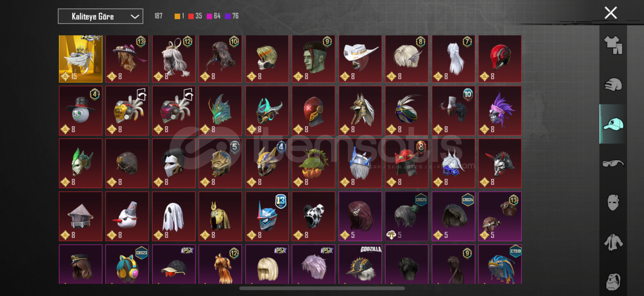Open the outfits shirt category icon
The height and width of the screenshot is (296, 644).
pyautogui.click(x=613, y=45)
